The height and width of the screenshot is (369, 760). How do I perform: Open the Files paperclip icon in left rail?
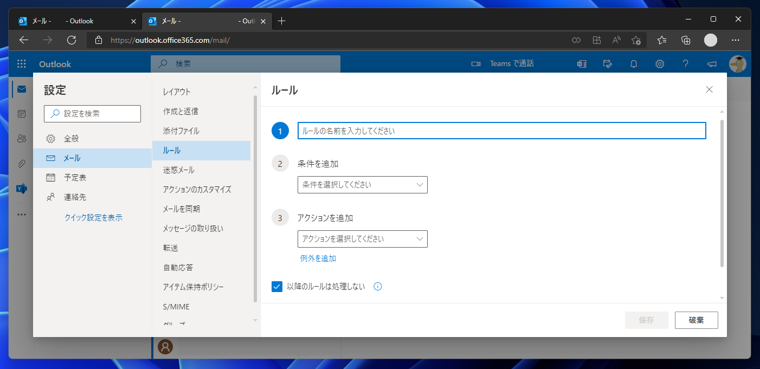(x=21, y=164)
